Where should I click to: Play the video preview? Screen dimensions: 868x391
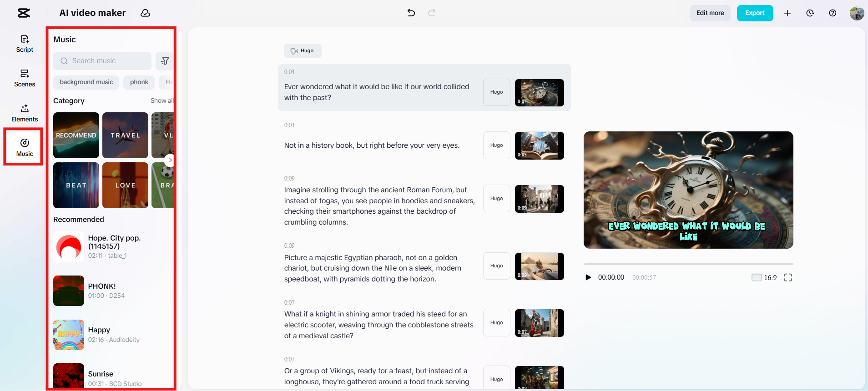pos(588,277)
